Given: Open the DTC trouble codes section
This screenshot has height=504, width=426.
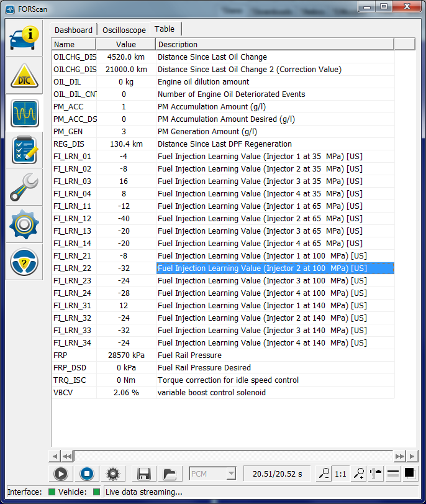Looking at the screenshot, I should point(25,76).
